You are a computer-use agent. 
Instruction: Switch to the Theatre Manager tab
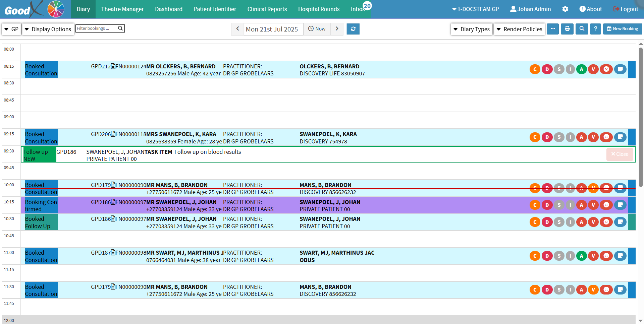click(122, 9)
